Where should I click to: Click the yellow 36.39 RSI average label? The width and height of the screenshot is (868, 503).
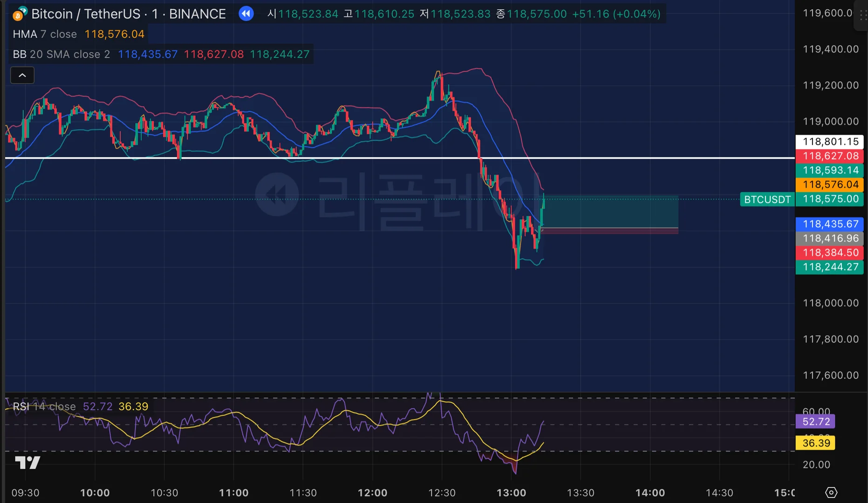point(816,443)
